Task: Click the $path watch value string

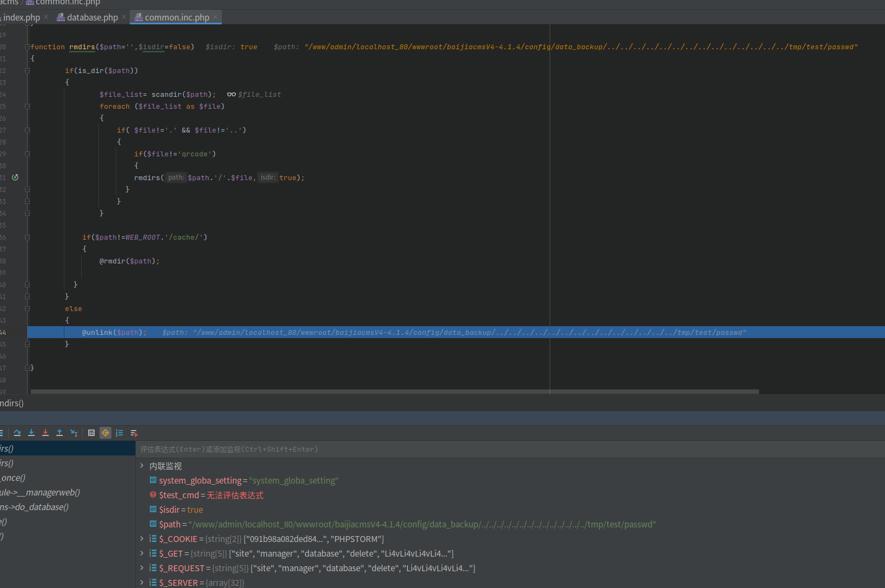Action: [422, 524]
